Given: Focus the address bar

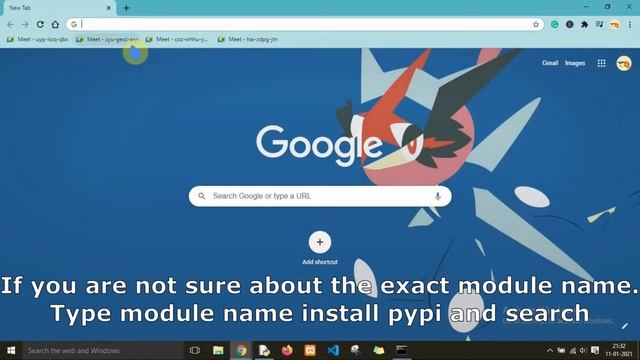Looking at the screenshot, I should 306,24.
